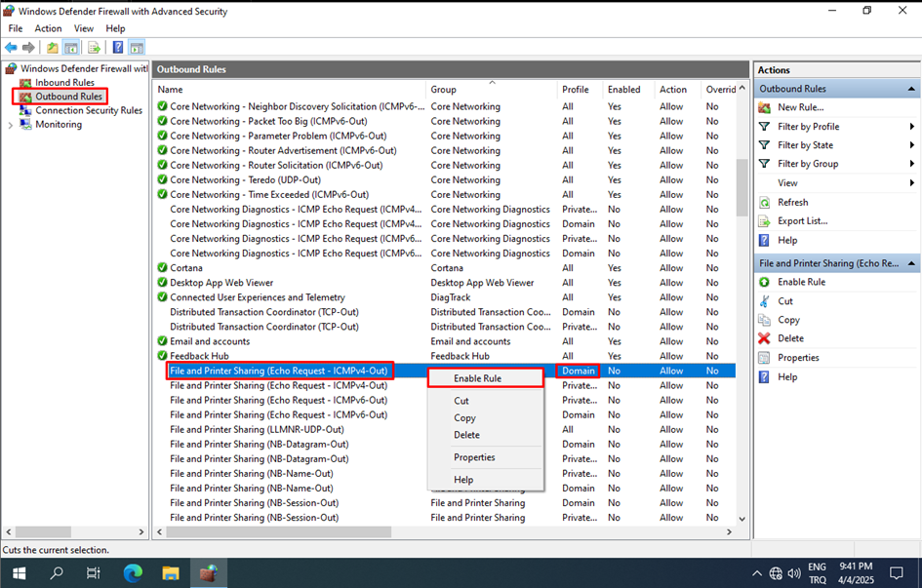Choose Copy in the context menu
Image resolution: width=922 pixels, height=588 pixels.
(485, 417)
